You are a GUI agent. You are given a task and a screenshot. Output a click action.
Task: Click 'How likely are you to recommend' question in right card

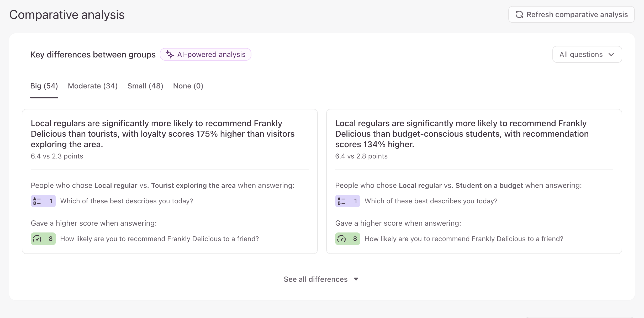click(464, 239)
